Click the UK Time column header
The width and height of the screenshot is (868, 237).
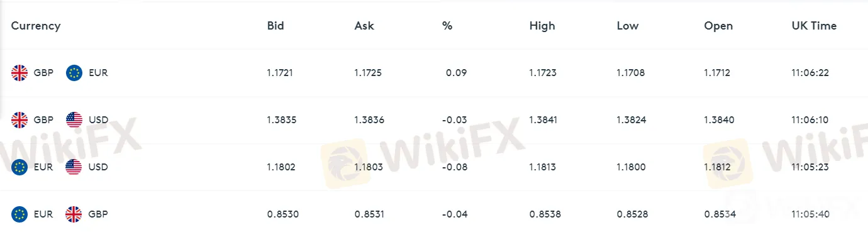click(x=814, y=26)
